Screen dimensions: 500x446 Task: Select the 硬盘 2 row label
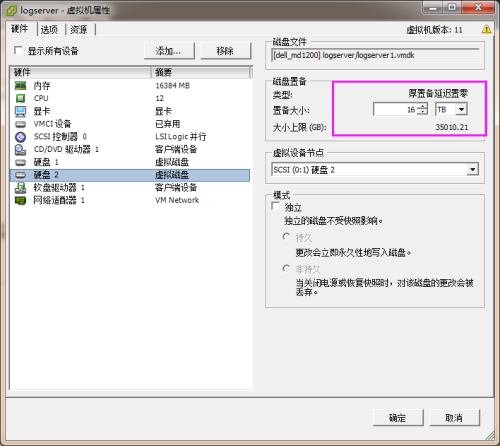pyautogui.click(x=46, y=175)
